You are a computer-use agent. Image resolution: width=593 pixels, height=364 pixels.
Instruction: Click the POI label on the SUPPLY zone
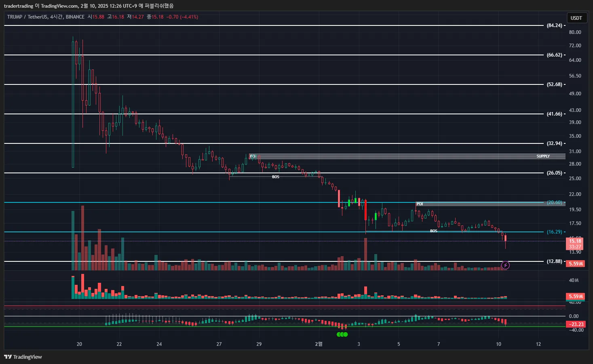click(x=253, y=156)
